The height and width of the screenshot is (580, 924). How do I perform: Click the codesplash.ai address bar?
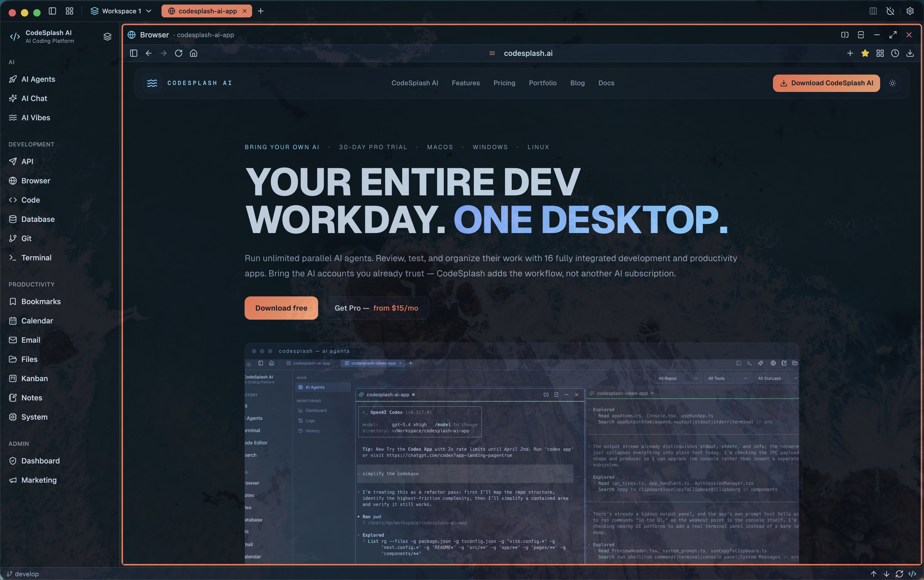[528, 53]
